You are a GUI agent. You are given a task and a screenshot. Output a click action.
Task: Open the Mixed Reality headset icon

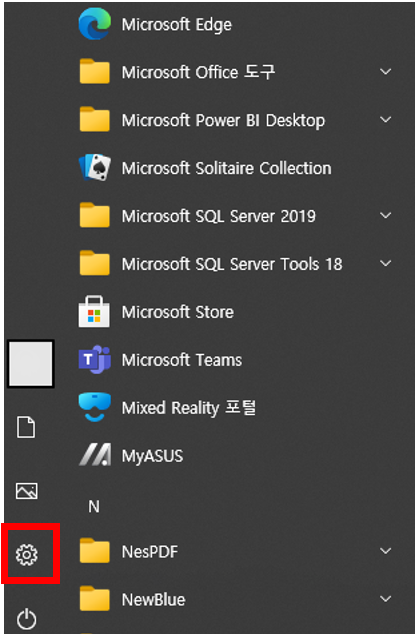coord(95,407)
